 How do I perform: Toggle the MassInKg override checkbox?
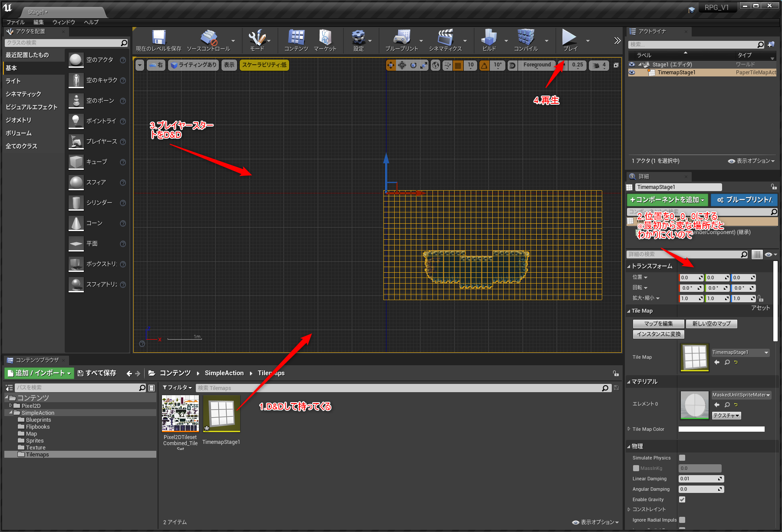[x=636, y=468]
